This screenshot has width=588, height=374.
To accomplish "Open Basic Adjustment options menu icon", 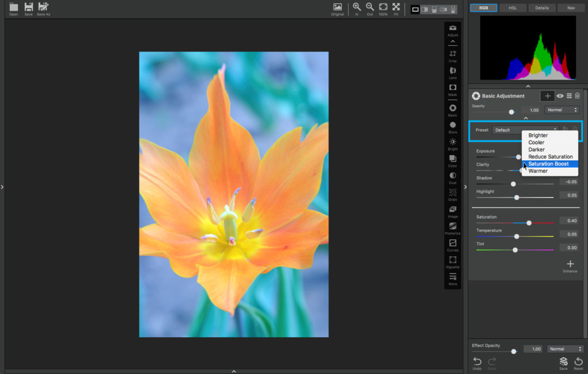I will point(569,96).
